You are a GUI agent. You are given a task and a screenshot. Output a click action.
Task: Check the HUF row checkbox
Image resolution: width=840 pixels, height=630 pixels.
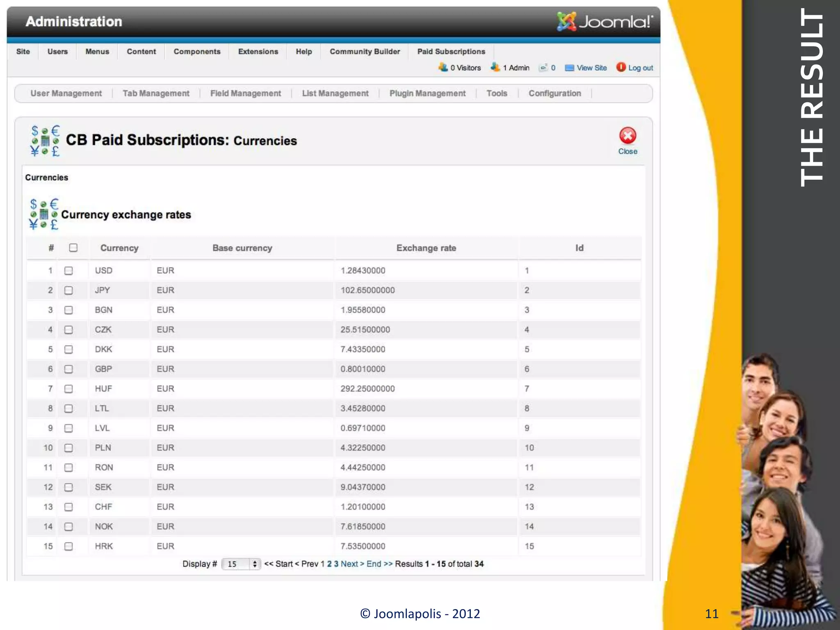[68, 389]
